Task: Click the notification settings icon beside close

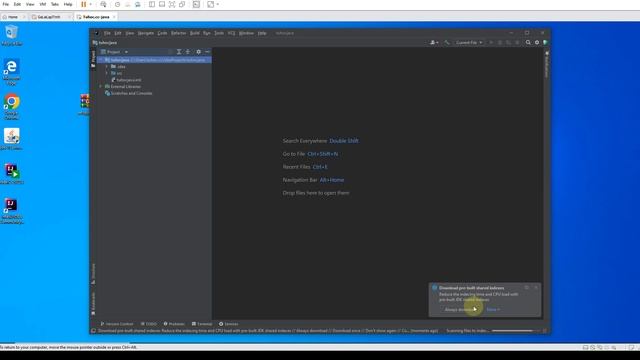Action: (x=527, y=287)
